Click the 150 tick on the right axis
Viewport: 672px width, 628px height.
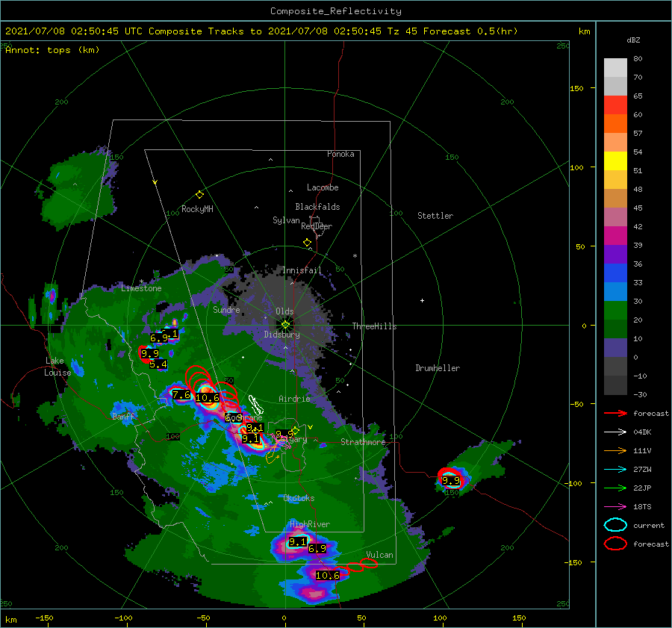pyautogui.click(x=576, y=88)
